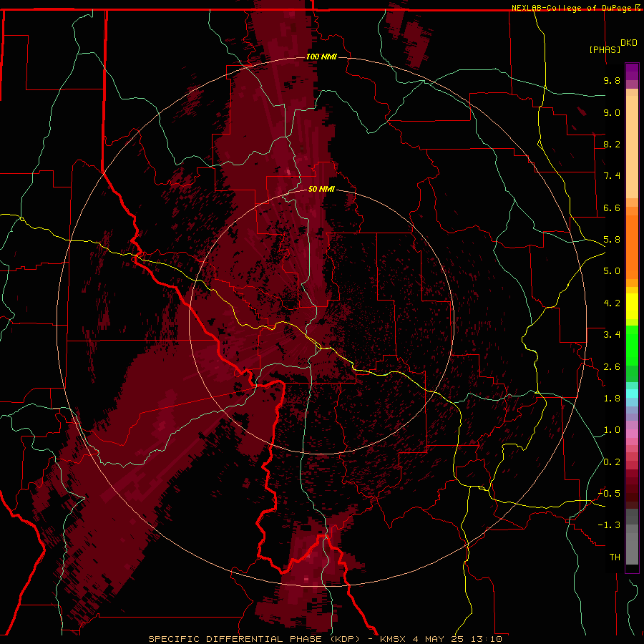Click the 1.8 value on the color scale
The height and width of the screenshot is (644, 644).
[612, 399]
